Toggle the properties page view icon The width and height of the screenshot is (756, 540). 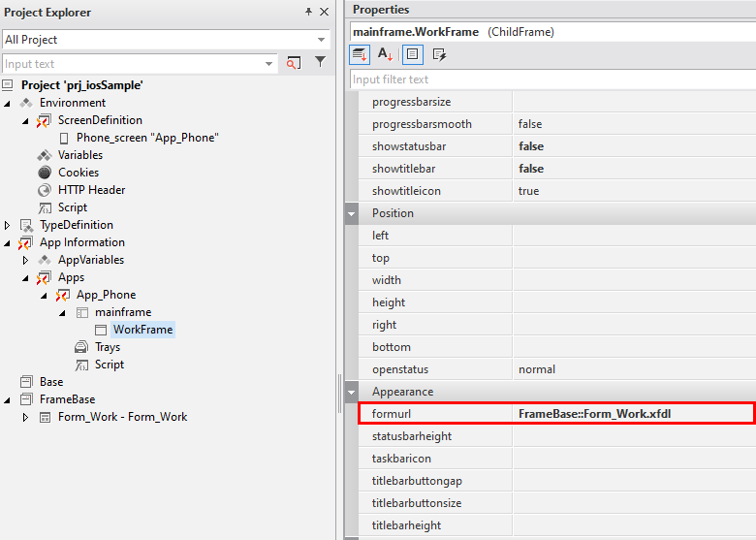[x=412, y=55]
